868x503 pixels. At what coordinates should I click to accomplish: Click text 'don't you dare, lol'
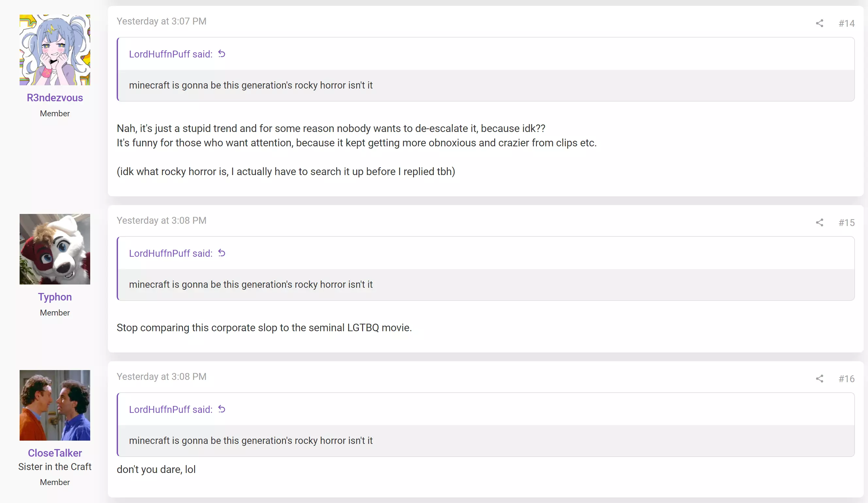(x=156, y=470)
